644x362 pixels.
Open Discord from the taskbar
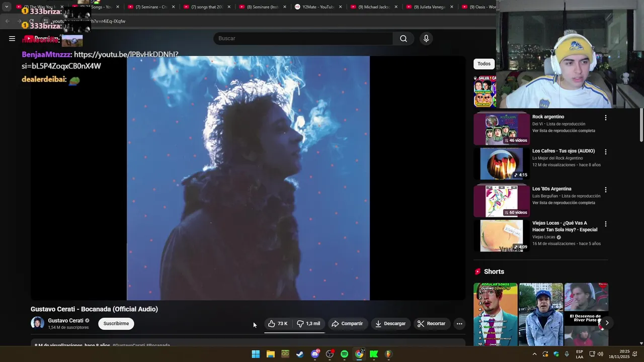pos(315,354)
